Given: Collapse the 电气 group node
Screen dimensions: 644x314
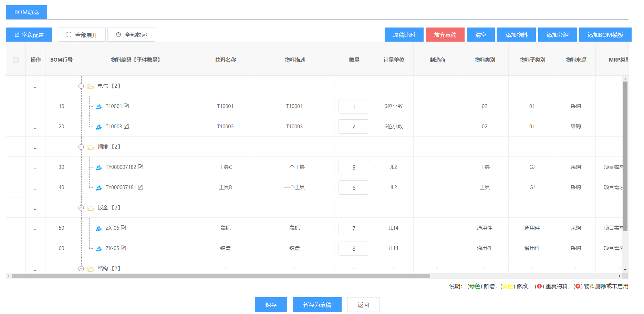Looking at the screenshot, I should [81, 86].
